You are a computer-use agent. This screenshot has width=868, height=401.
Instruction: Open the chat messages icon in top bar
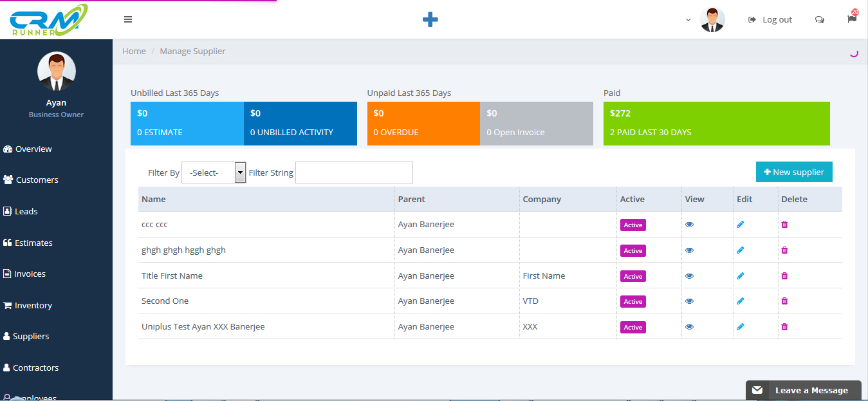[820, 19]
